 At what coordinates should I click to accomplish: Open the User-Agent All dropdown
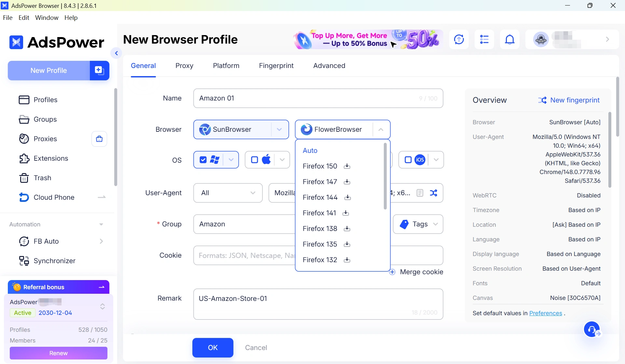(228, 193)
